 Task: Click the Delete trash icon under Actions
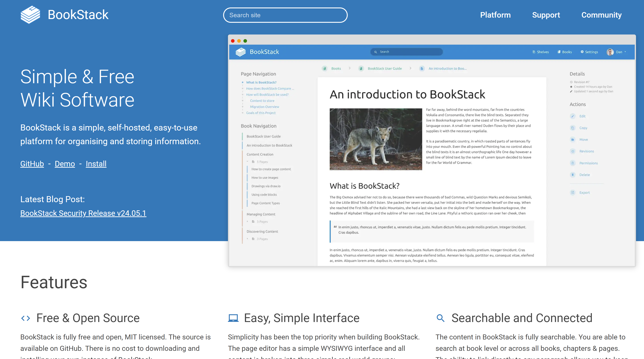(572, 175)
